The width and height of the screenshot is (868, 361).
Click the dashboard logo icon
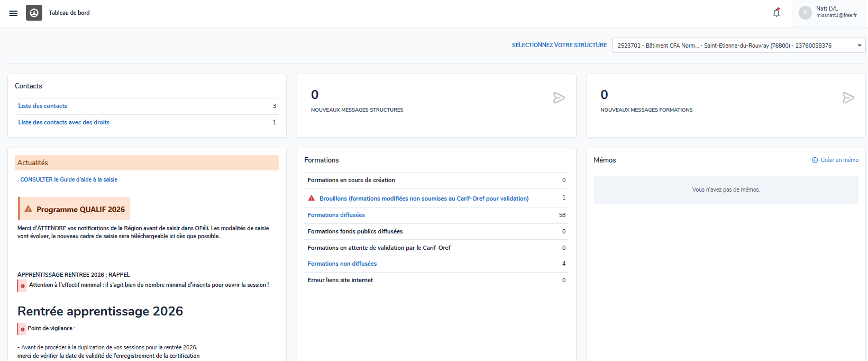click(34, 13)
